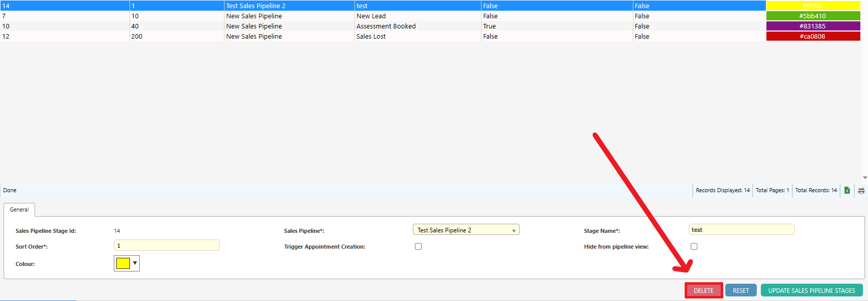Click Update Sales Pipeline Stages button
Screen dimensions: 868x301
(811, 290)
